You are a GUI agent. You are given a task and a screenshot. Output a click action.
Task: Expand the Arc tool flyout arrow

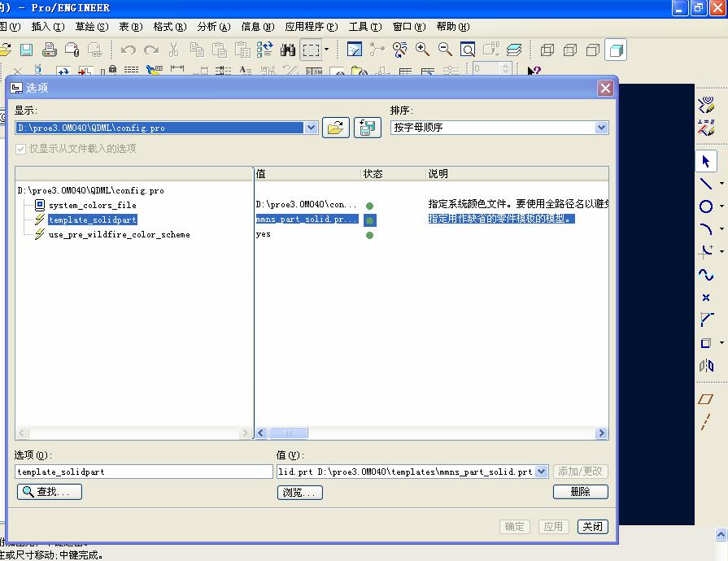721,228
